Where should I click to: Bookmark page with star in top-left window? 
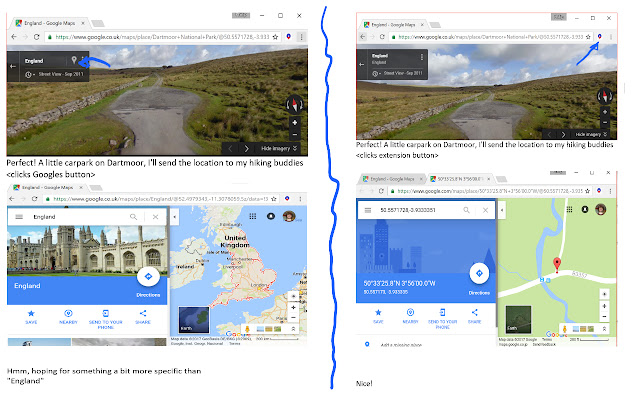[276, 37]
